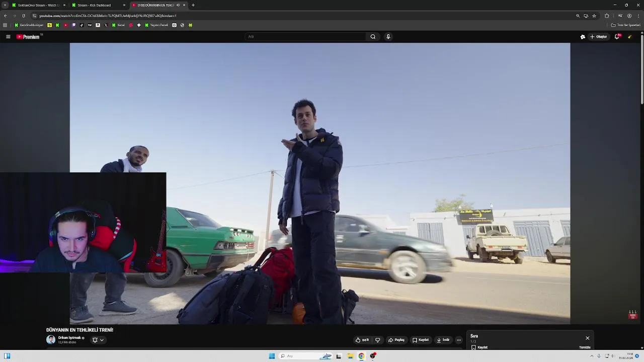The image size is (644, 362).
Task: Click the youtube.com address bar
Action: 302,16
